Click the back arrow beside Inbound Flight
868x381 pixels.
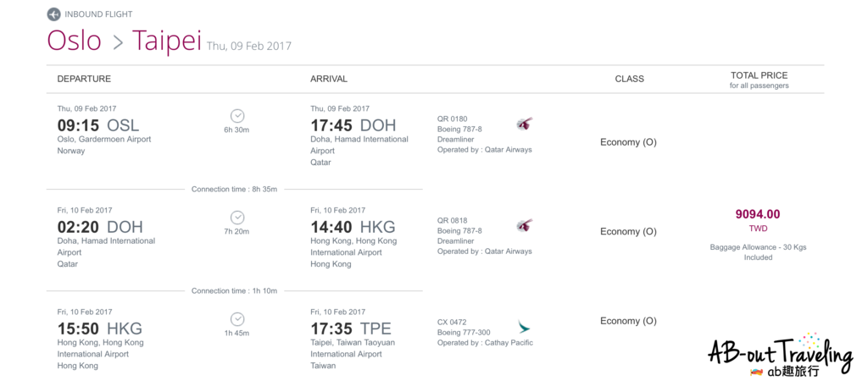(54, 14)
